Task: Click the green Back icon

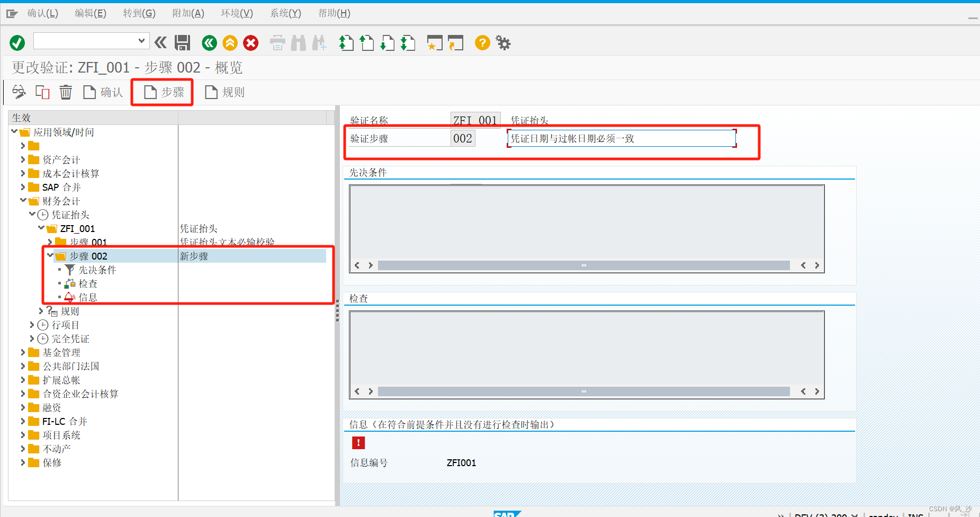Action: point(210,43)
